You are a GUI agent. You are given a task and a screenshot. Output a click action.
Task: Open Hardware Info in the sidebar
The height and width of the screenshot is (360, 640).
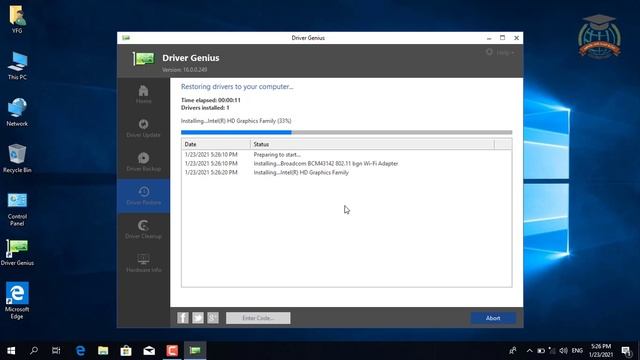pyautogui.click(x=143, y=263)
